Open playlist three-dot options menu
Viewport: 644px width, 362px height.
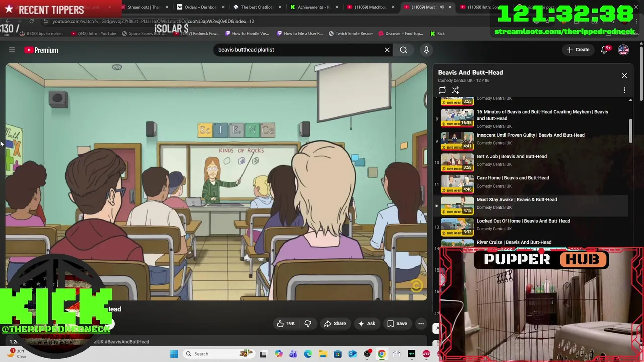[x=624, y=90]
